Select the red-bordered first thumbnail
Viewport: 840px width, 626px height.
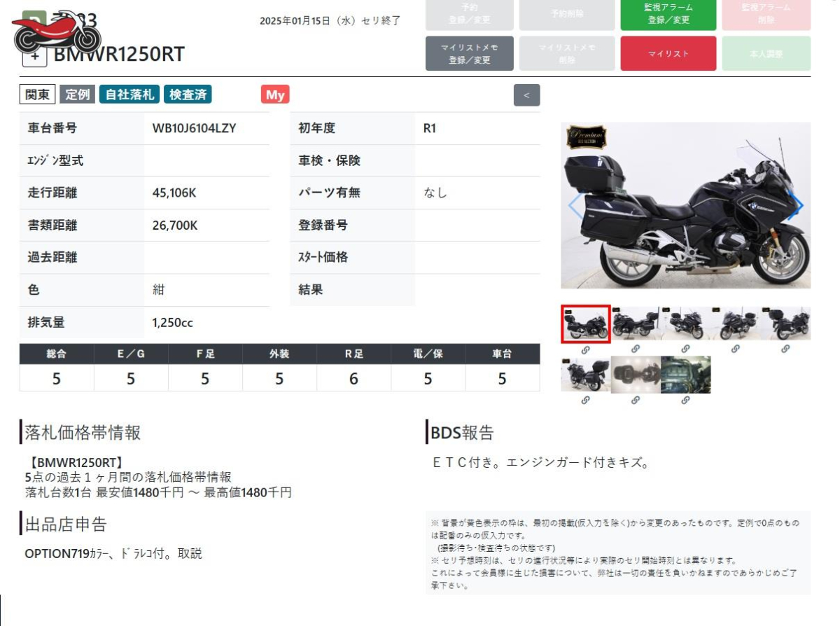point(586,324)
